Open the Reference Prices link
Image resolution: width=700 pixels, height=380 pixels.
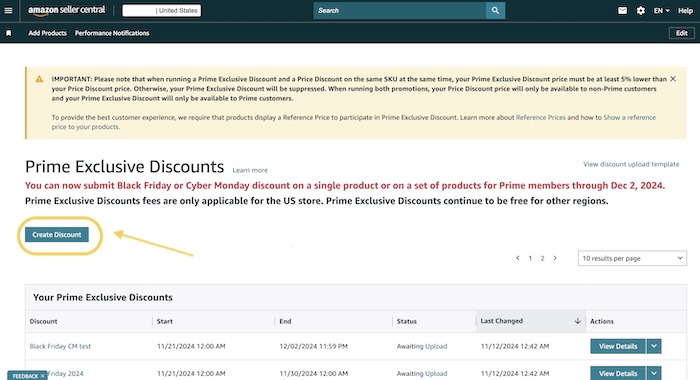541,117
